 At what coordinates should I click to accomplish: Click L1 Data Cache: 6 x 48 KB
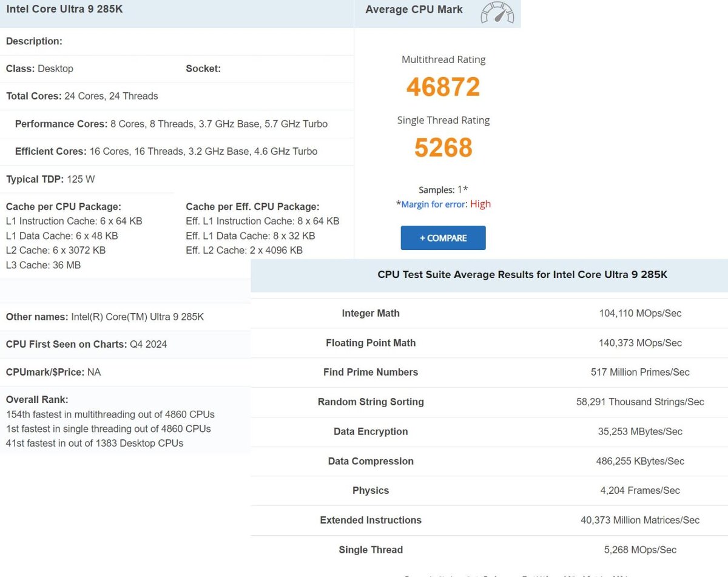click(x=62, y=235)
